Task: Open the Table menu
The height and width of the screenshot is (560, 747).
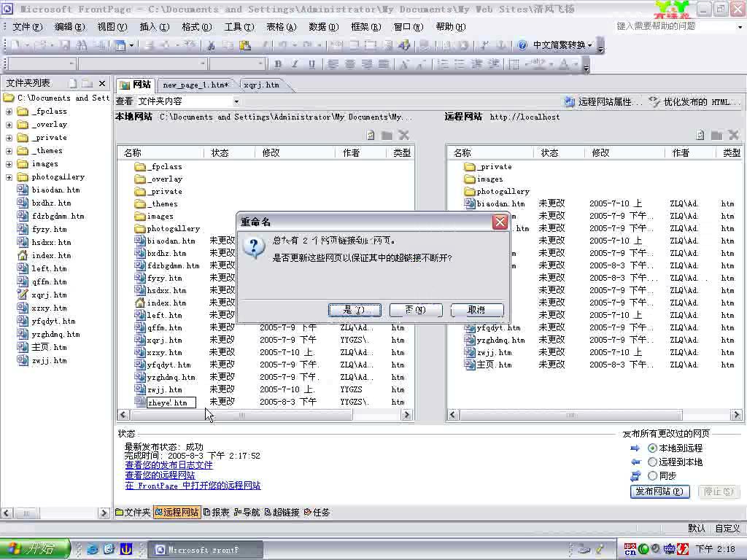Action: tap(281, 27)
